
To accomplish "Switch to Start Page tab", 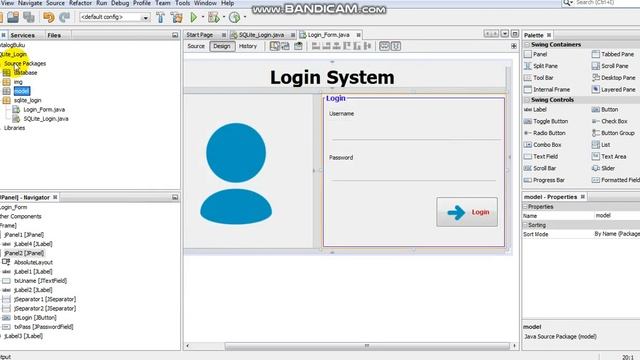I will point(200,35).
